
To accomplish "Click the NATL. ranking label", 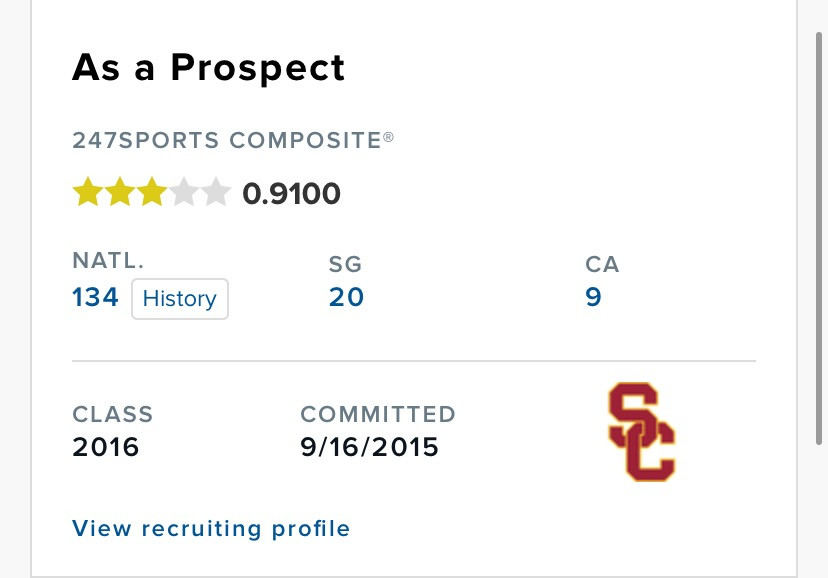I will click(108, 260).
